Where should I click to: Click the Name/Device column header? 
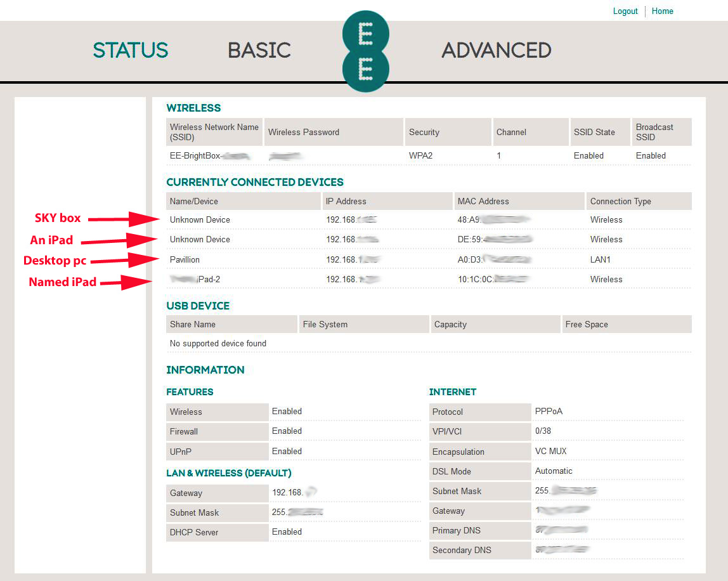coord(194,201)
